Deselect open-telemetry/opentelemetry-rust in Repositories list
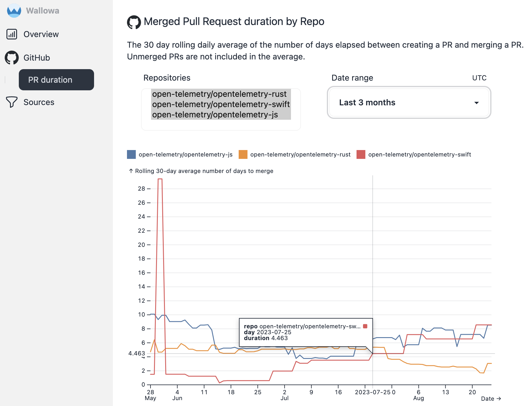Viewport: 532px width, 406px height. (219, 94)
